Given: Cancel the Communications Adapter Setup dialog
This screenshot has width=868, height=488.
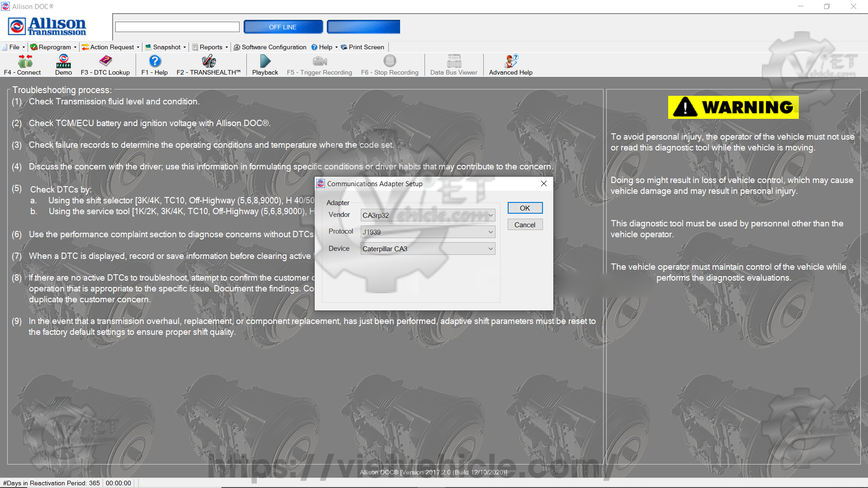Looking at the screenshot, I should point(524,225).
